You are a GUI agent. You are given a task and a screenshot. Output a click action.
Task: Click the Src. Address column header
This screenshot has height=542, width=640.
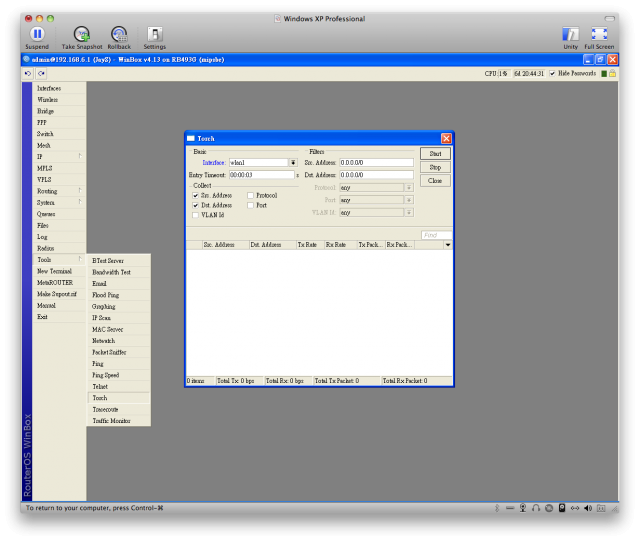coord(225,245)
